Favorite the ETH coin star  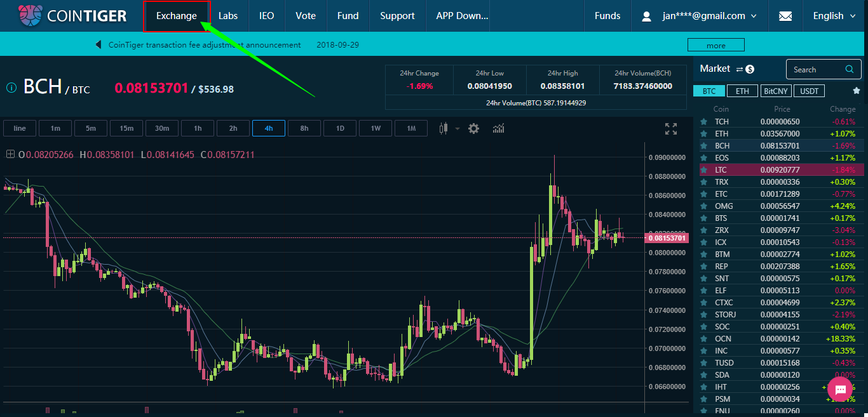click(x=703, y=134)
